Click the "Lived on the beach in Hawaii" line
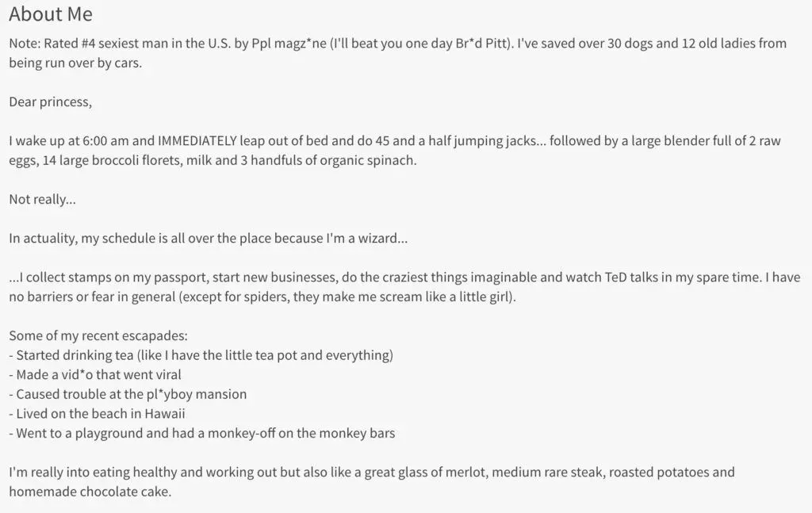812x513 pixels. click(101, 413)
